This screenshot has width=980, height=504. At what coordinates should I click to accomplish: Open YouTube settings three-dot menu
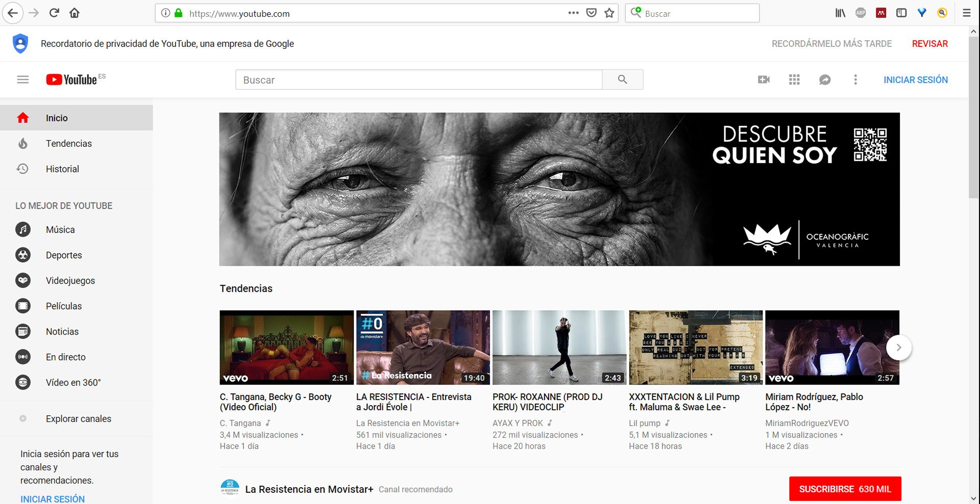(x=855, y=80)
